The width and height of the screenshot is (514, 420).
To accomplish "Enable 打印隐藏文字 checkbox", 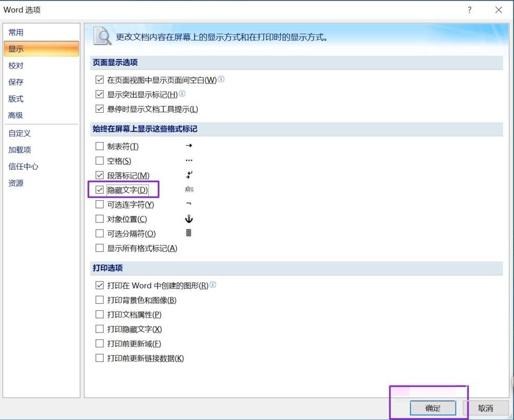I will (99, 329).
